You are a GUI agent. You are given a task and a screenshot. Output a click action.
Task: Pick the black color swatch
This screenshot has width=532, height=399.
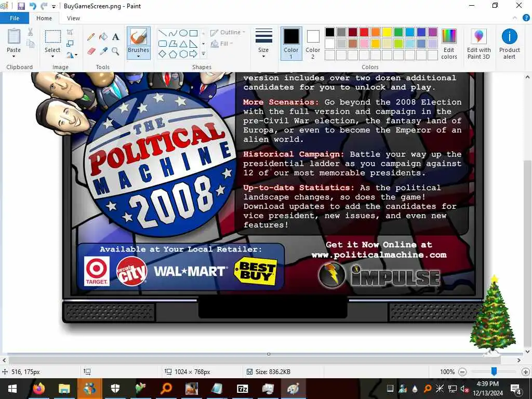point(330,32)
